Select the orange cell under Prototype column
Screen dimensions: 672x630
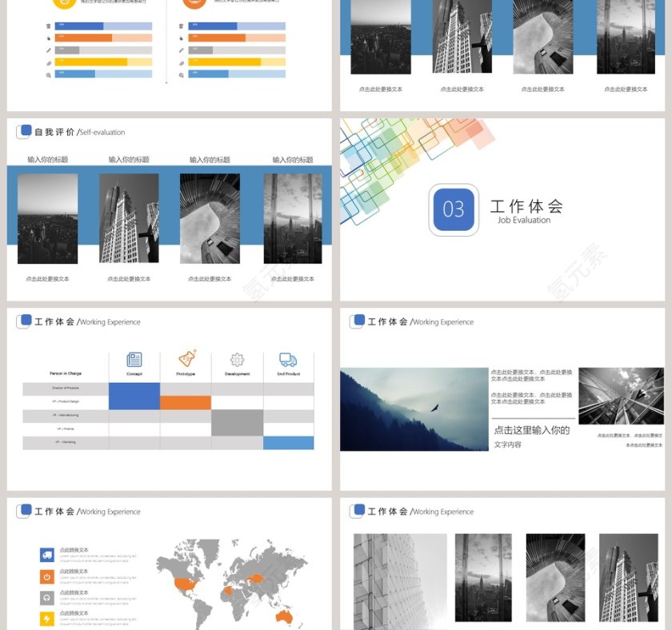pos(186,403)
